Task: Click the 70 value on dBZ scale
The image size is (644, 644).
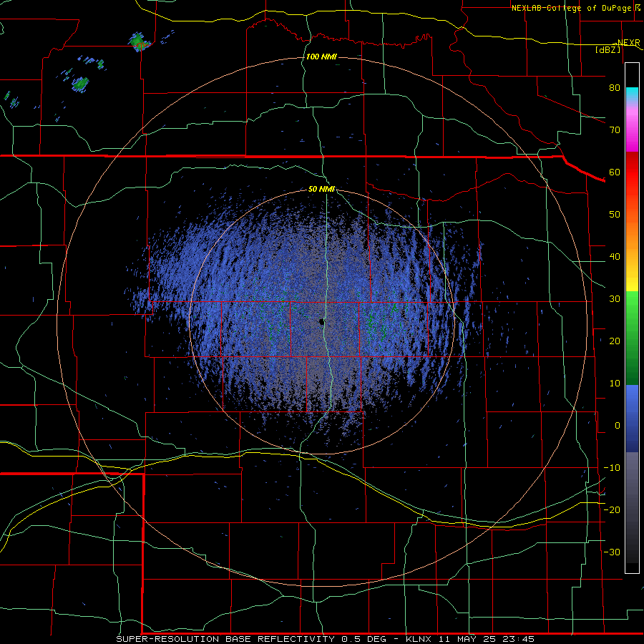Action: (615, 130)
